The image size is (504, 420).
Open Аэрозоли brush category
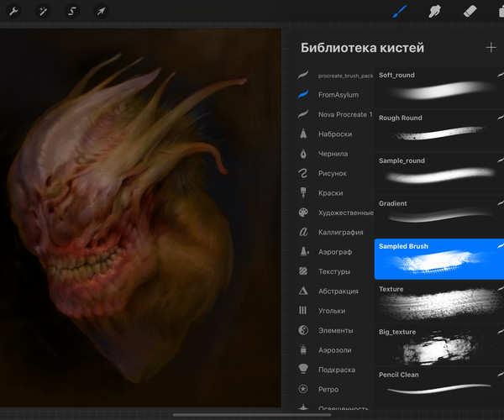coord(334,349)
